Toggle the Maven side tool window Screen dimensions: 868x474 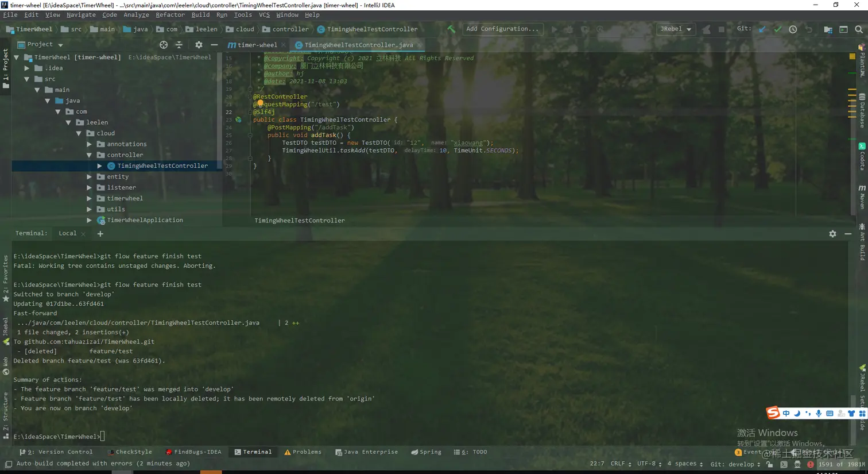(862, 197)
